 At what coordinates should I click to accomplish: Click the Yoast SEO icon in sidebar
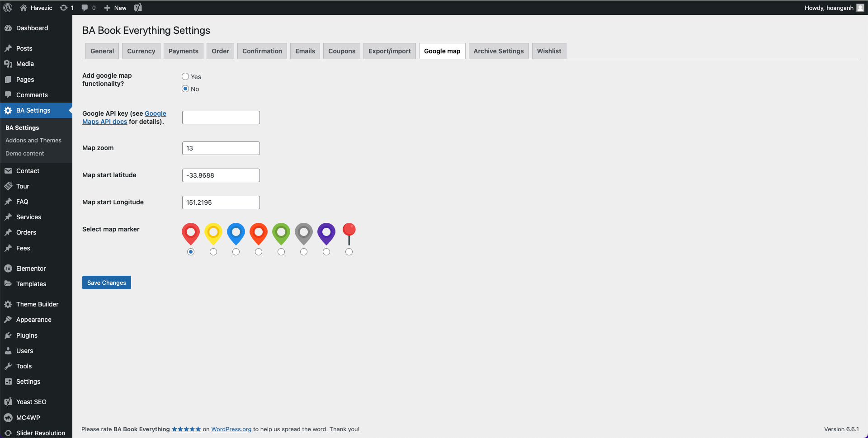point(8,402)
